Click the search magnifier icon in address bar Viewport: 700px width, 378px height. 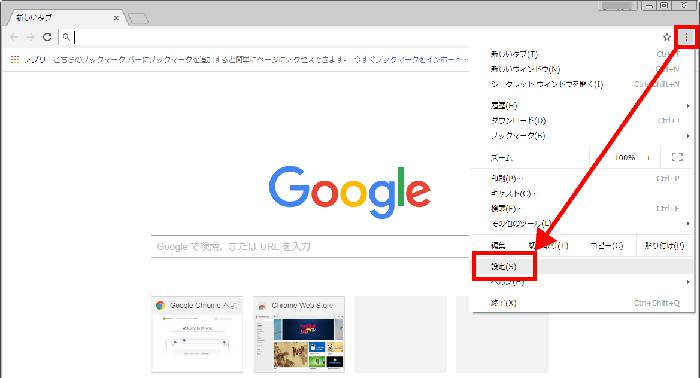click(x=66, y=37)
